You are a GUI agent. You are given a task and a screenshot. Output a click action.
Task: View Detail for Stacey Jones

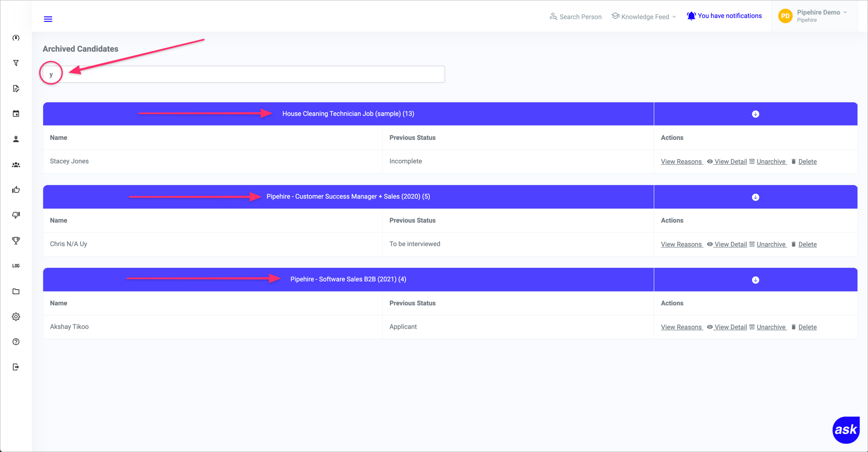727,162
